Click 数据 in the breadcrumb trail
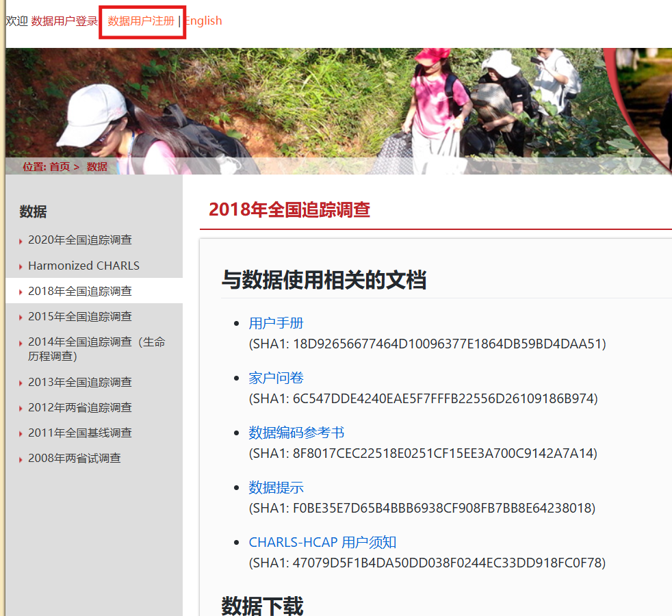Viewport: 672px width, 616px height. coord(97,166)
